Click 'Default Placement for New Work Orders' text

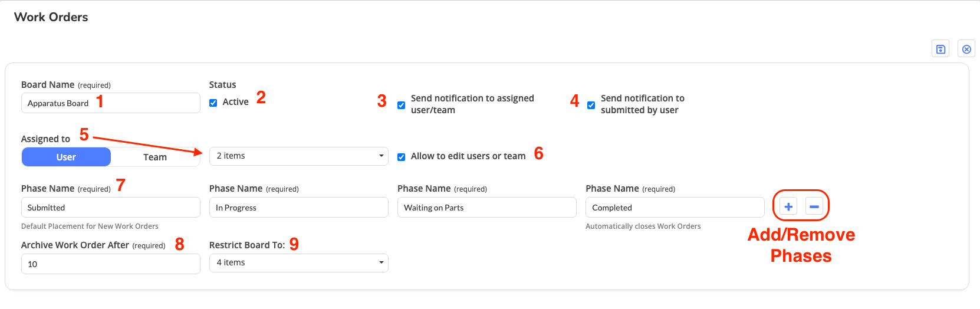click(90, 226)
